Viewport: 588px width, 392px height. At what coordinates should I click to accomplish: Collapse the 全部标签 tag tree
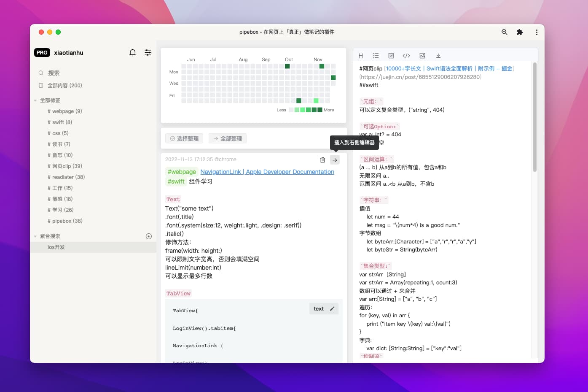click(35, 100)
